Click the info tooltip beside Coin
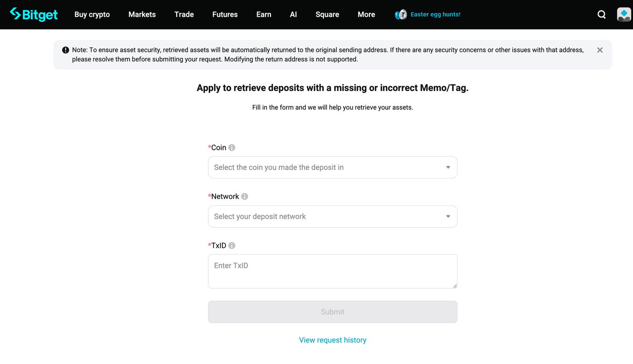This screenshot has width=633, height=364. [x=232, y=147]
